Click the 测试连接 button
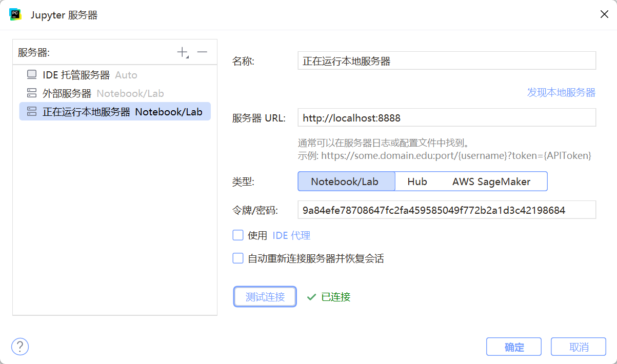The width and height of the screenshot is (617, 364). [265, 296]
